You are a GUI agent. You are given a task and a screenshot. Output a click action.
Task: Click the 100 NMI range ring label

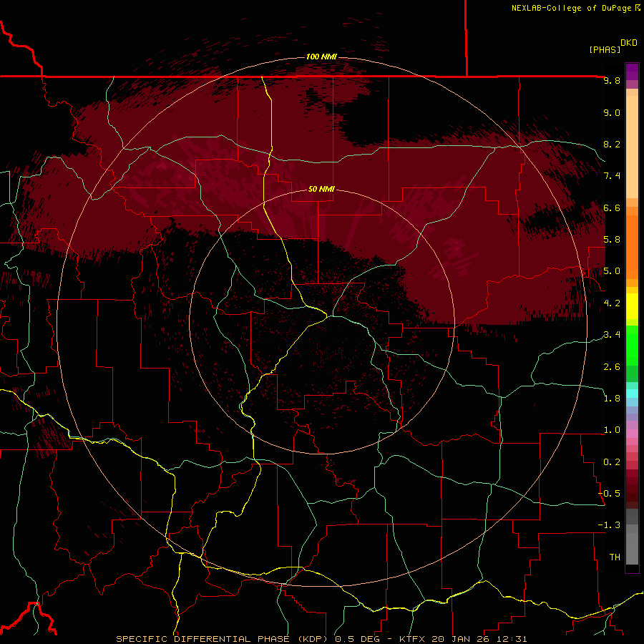pos(321,57)
